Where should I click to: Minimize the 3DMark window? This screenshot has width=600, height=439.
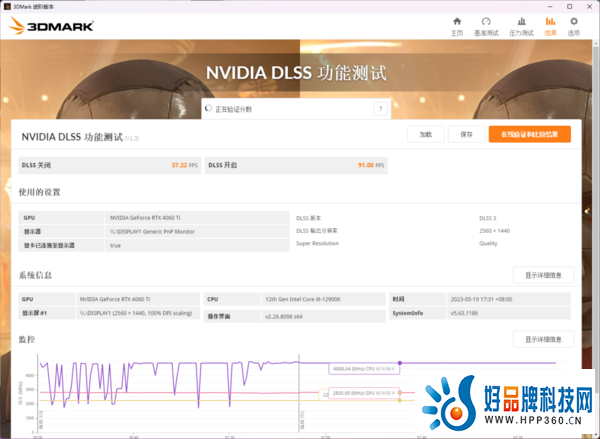[x=550, y=7]
